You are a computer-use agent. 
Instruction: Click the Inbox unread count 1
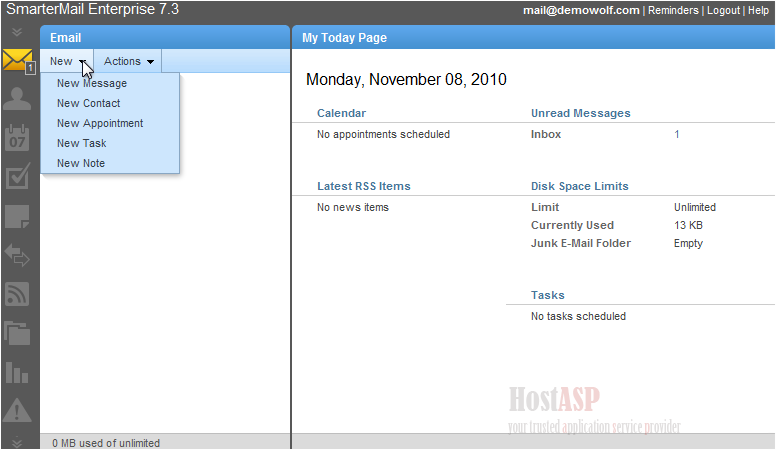677,134
